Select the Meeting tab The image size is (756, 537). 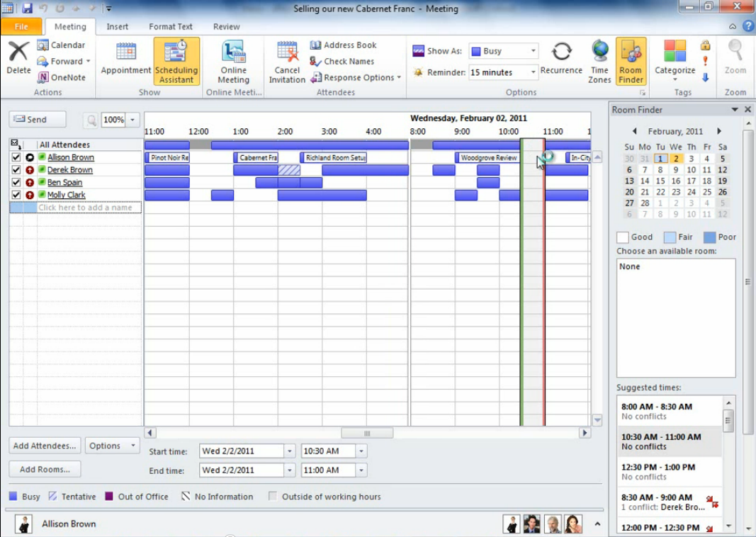tap(70, 26)
